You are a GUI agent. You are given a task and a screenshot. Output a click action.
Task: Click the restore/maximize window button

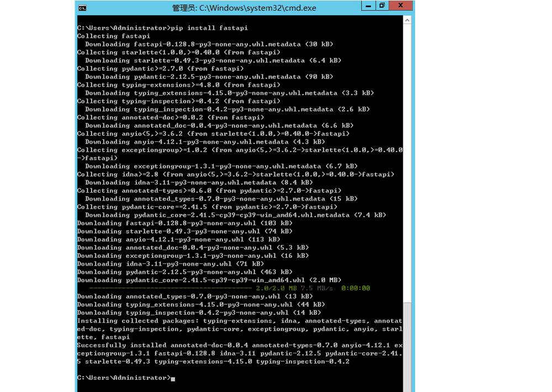pyautogui.click(x=382, y=6)
